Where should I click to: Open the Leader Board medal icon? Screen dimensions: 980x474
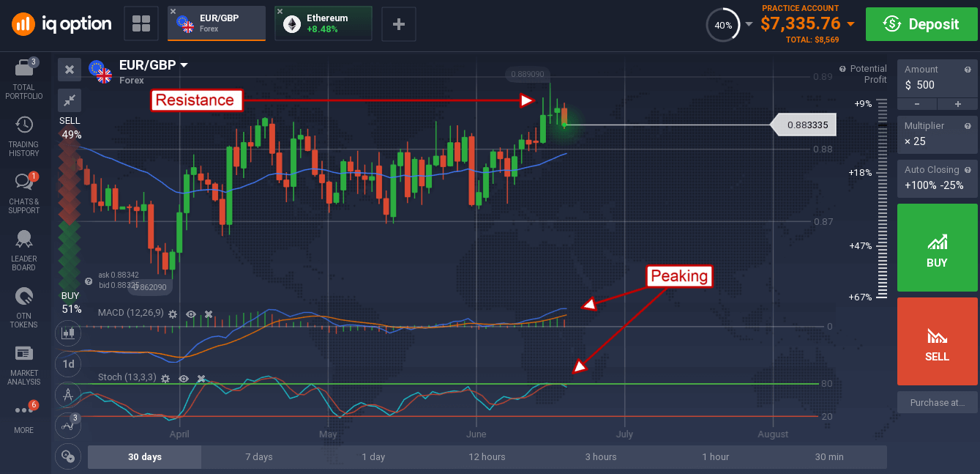point(24,239)
